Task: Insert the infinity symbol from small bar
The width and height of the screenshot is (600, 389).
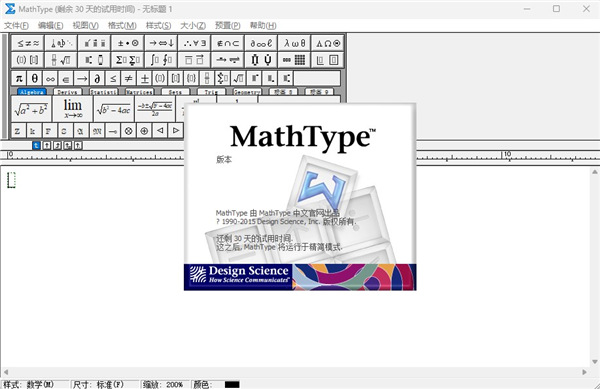Action: tap(51, 78)
